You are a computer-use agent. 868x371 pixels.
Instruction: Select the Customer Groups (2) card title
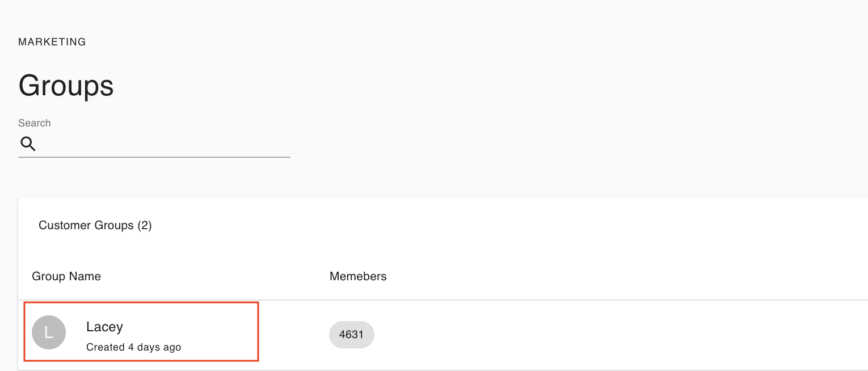coord(95,225)
